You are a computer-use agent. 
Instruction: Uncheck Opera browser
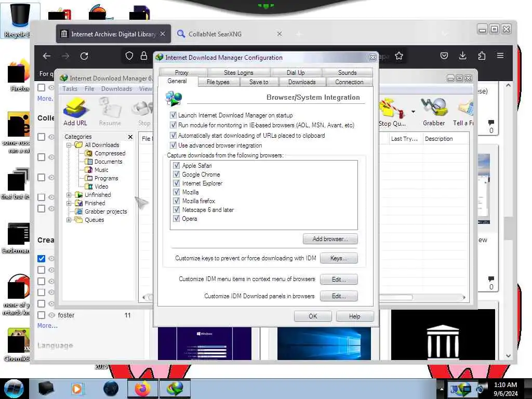coord(177,219)
